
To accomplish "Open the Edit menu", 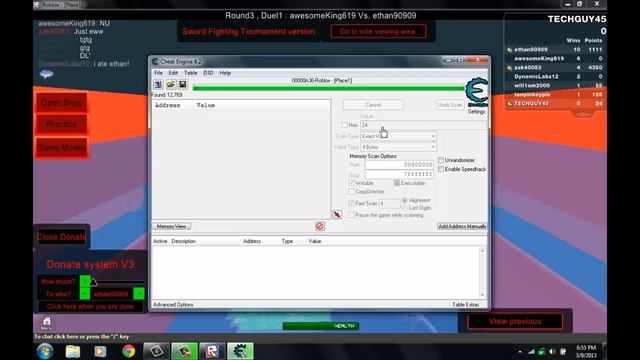I will pos(173,73).
